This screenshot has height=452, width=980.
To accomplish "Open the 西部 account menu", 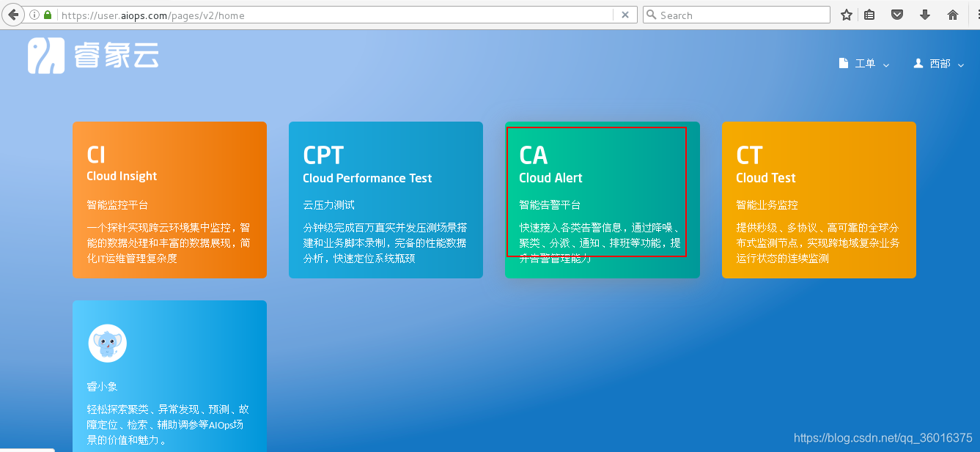I will (x=939, y=64).
